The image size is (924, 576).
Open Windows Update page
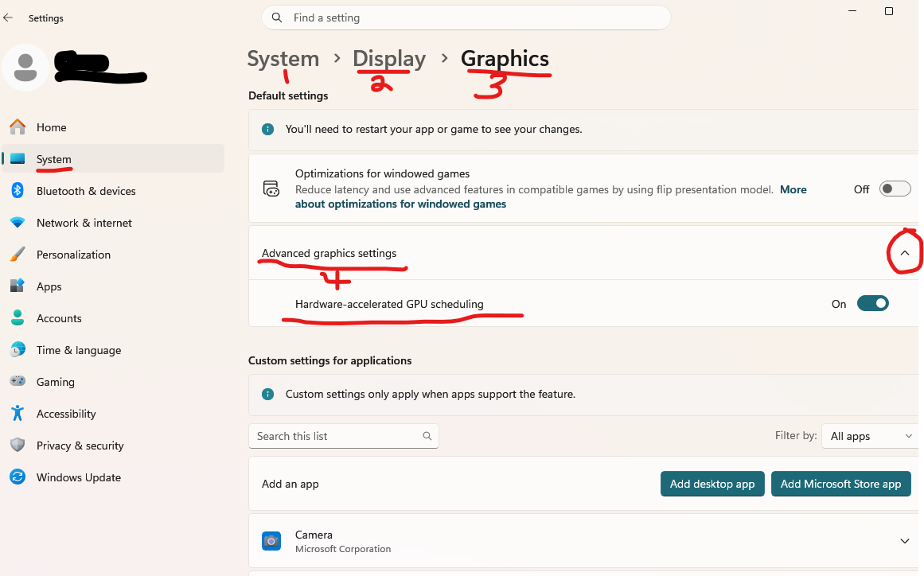[113, 477]
